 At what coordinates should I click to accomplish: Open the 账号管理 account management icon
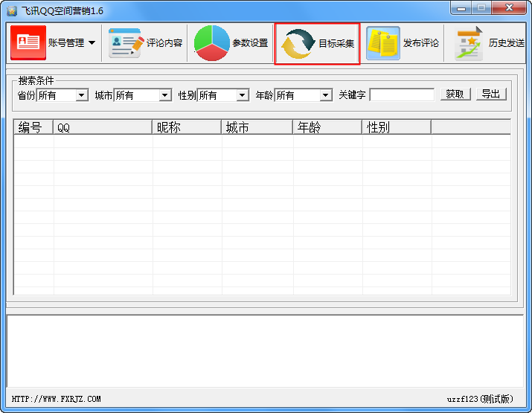(x=28, y=42)
